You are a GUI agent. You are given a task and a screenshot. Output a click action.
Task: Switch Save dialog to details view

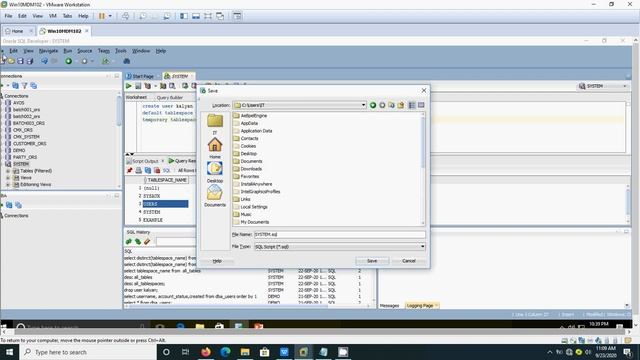[421, 105]
